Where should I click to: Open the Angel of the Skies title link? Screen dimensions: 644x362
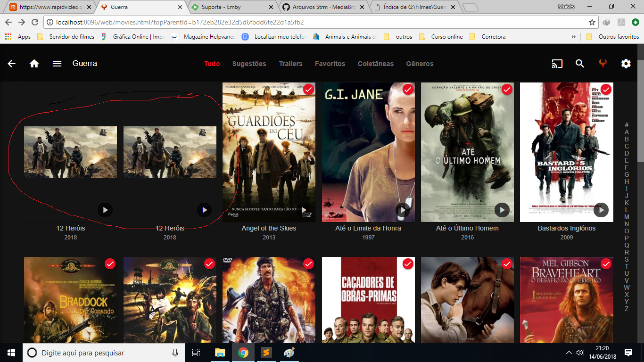269,228
